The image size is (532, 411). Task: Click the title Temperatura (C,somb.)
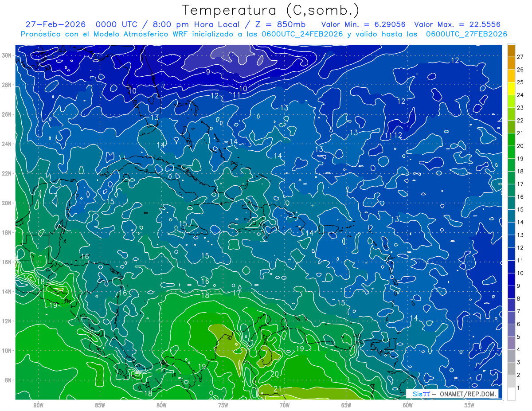click(x=270, y=10)
